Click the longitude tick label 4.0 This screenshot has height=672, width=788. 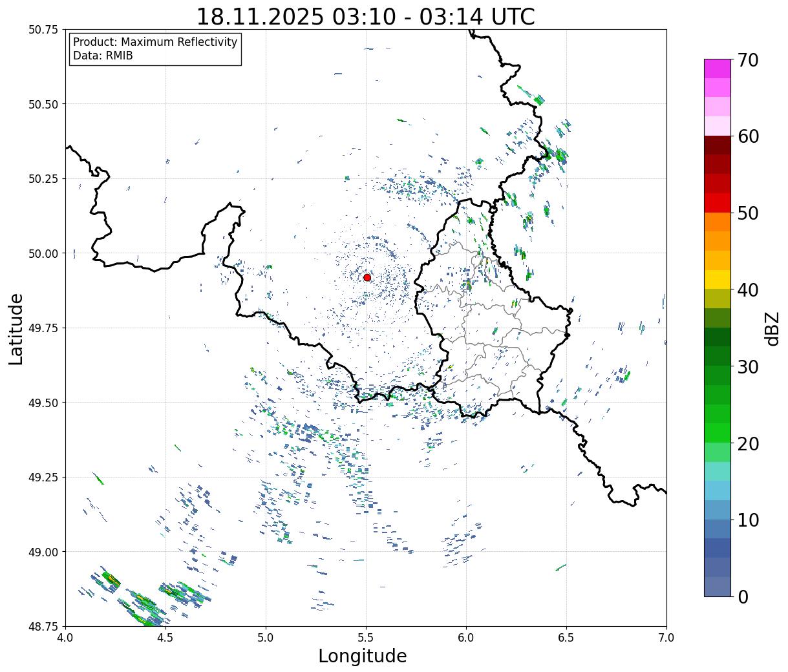pos(65,638)
